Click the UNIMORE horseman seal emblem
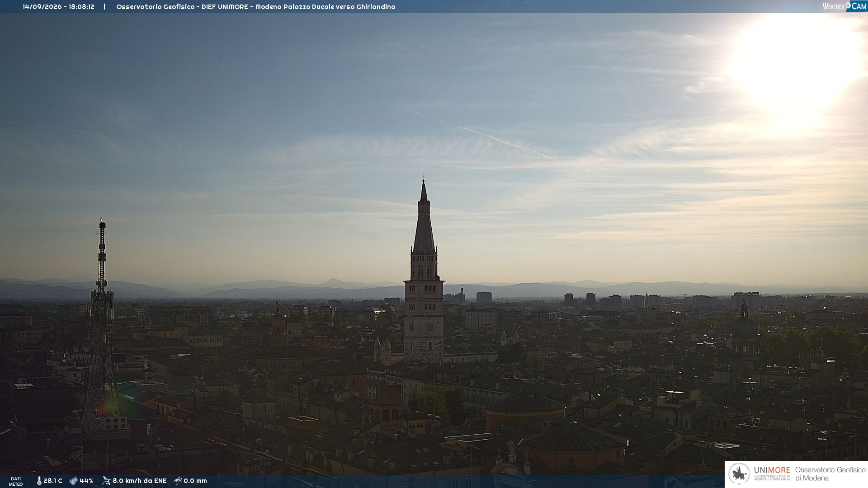The image size is (868, 488). (739, 474)
